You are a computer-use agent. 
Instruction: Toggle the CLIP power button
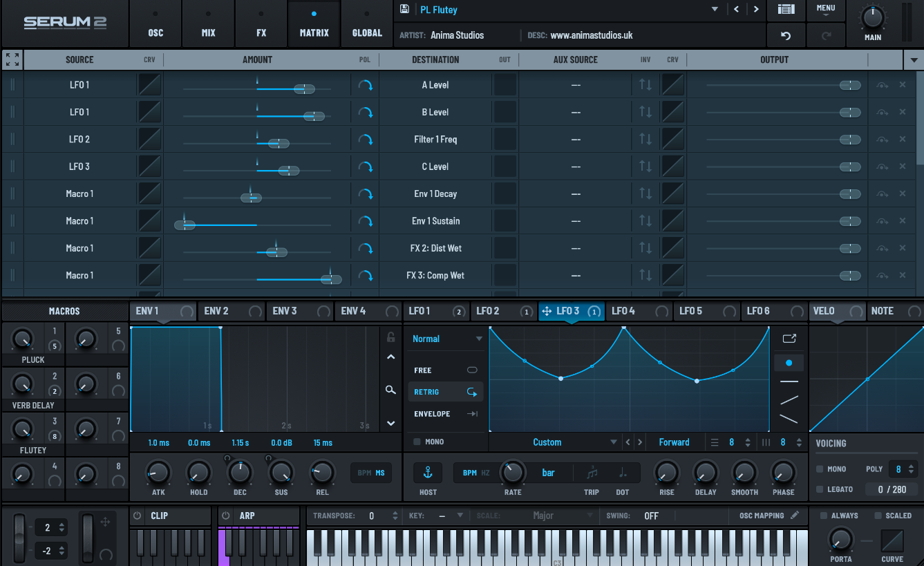[x=137, y=516]
